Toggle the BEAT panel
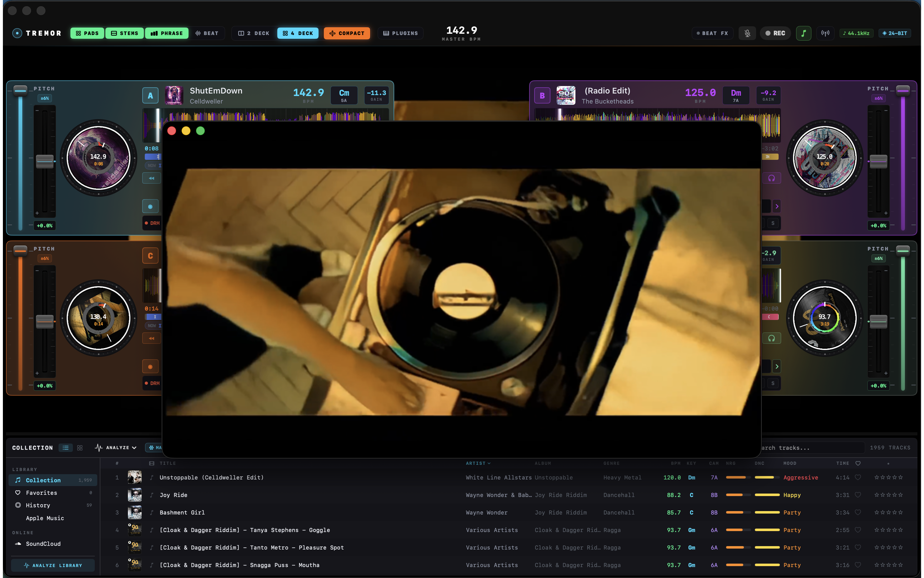The image size is (924, 578). [x=207, y=33]
